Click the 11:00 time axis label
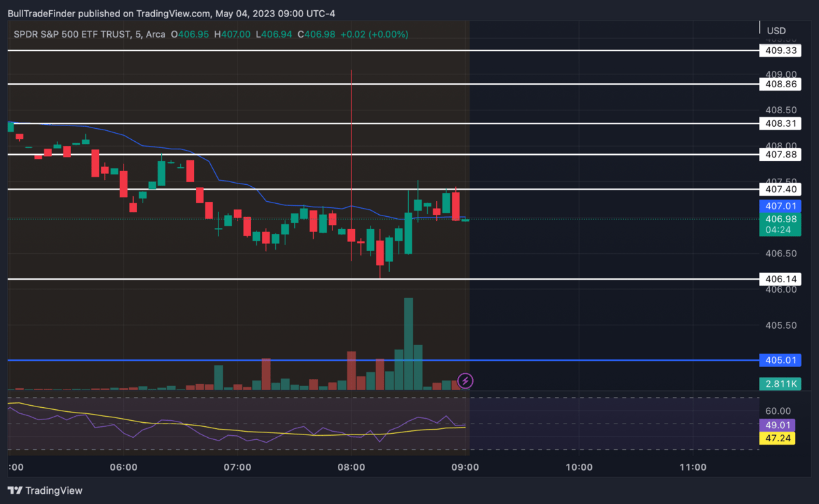 point(693,467)
